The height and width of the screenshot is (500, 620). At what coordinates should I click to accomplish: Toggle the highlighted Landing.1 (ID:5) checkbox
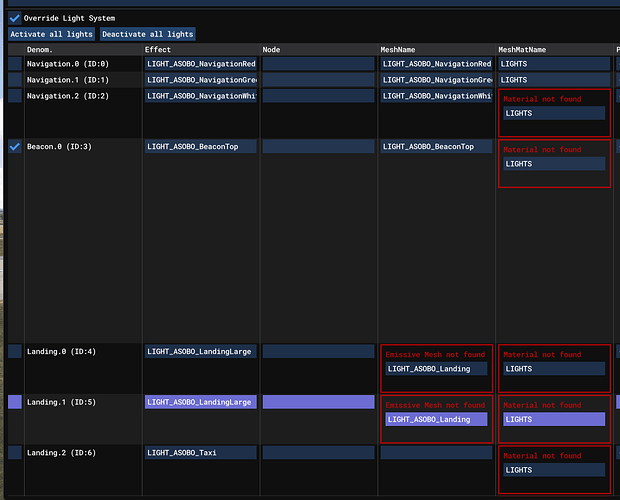point(15,402)
